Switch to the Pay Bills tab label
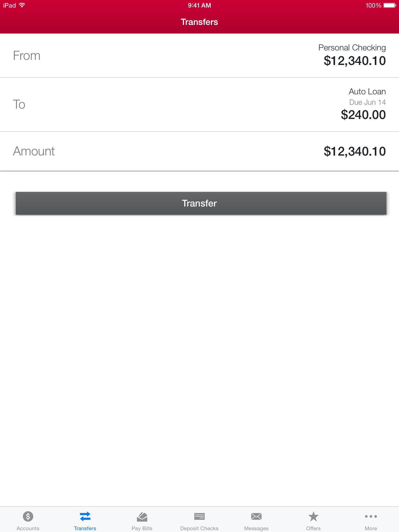This screenshot has height=532, width=399. coord(142,528)
